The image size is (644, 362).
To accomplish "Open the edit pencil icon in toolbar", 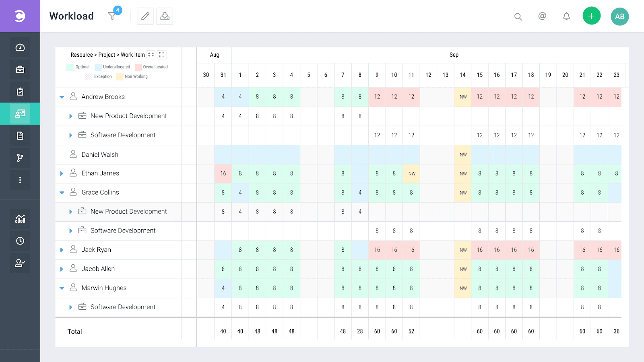I will (145, 16).
